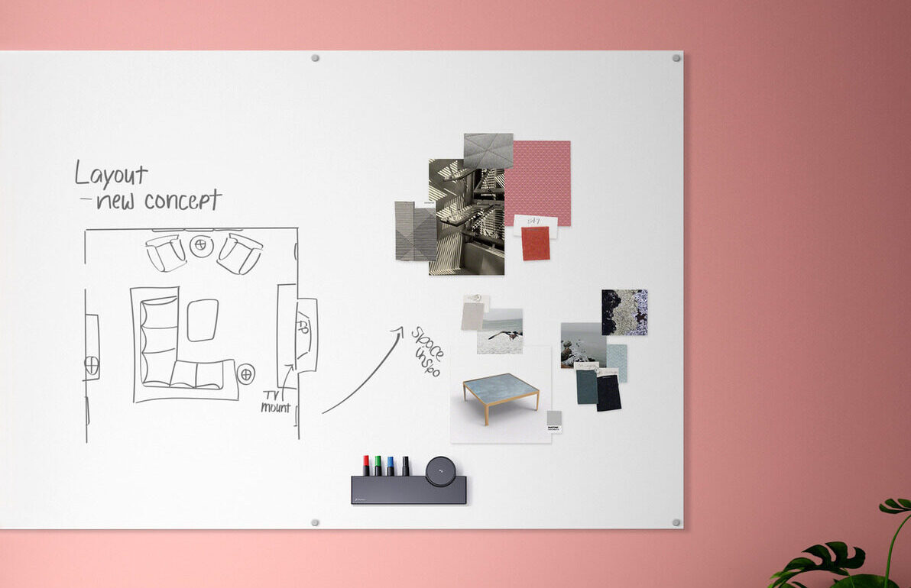The height and width of the screenshot is (588, 911).
Task: Choose the black marker
Action: [x=406, y=466]
